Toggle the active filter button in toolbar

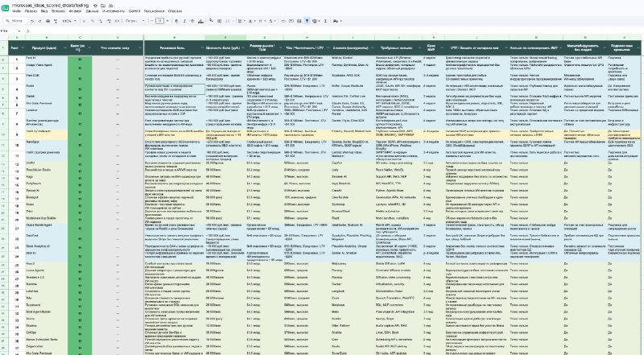(307, 21)
